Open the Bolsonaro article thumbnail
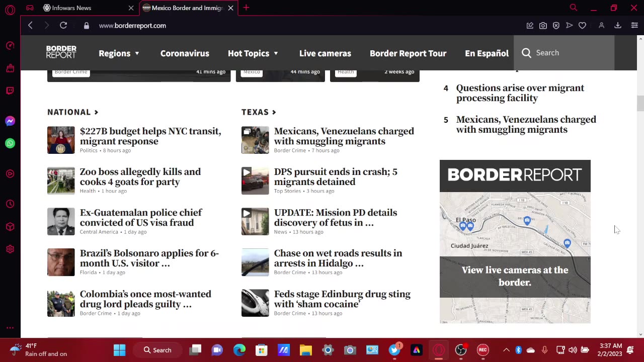Image resolution: width=644 pixels, height=362 pixels. [x=61, y=262]
